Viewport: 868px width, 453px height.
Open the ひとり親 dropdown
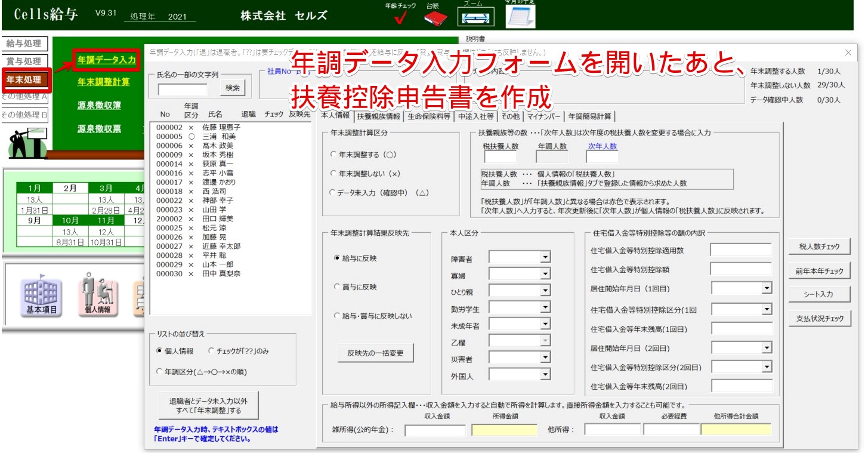pyautogui.click(x=545, y=291)
